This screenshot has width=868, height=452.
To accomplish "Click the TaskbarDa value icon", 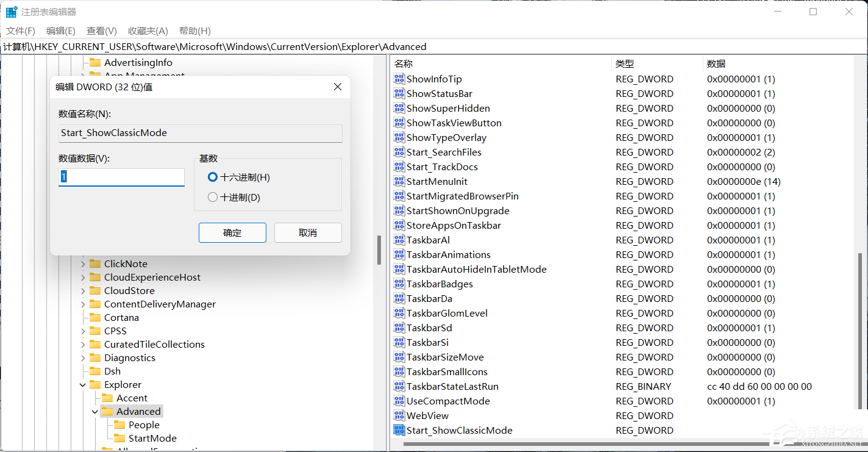I will (x=399, y=298).
